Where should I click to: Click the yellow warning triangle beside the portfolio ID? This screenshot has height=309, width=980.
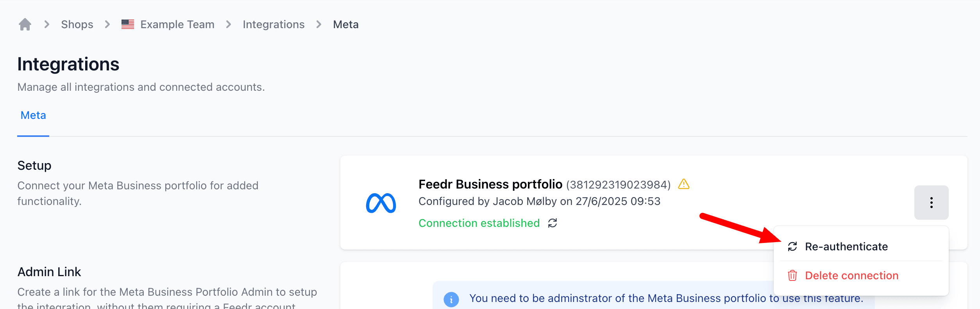[x=683, y=184]
